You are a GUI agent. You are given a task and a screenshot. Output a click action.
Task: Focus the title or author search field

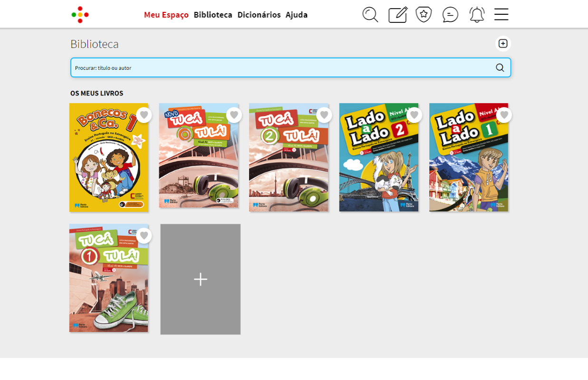coord(291,67)
